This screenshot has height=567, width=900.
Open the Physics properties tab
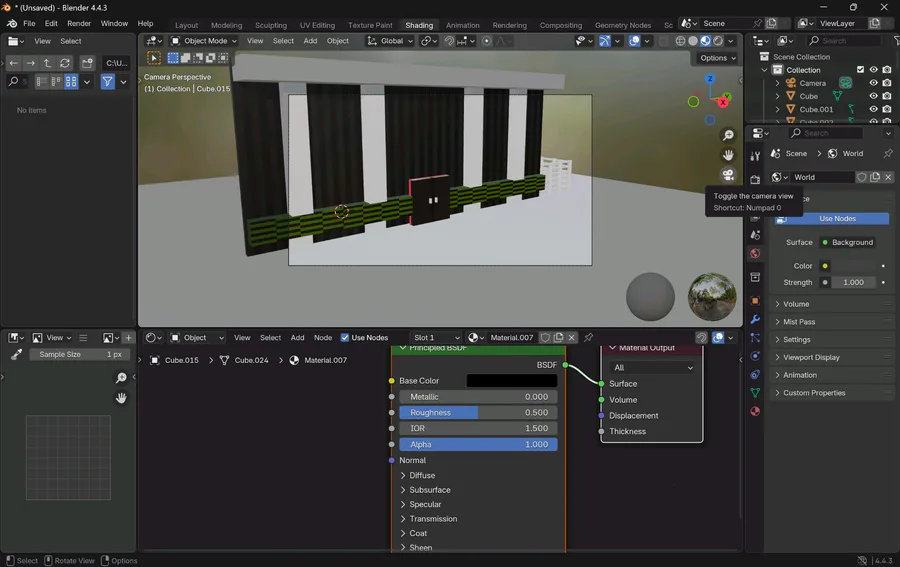755,356
